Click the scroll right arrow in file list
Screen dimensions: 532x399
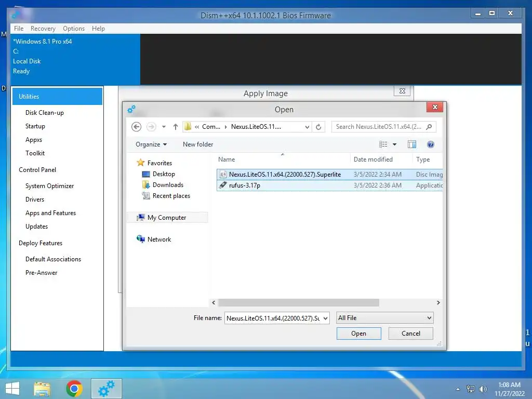click(x=438, y=303)
